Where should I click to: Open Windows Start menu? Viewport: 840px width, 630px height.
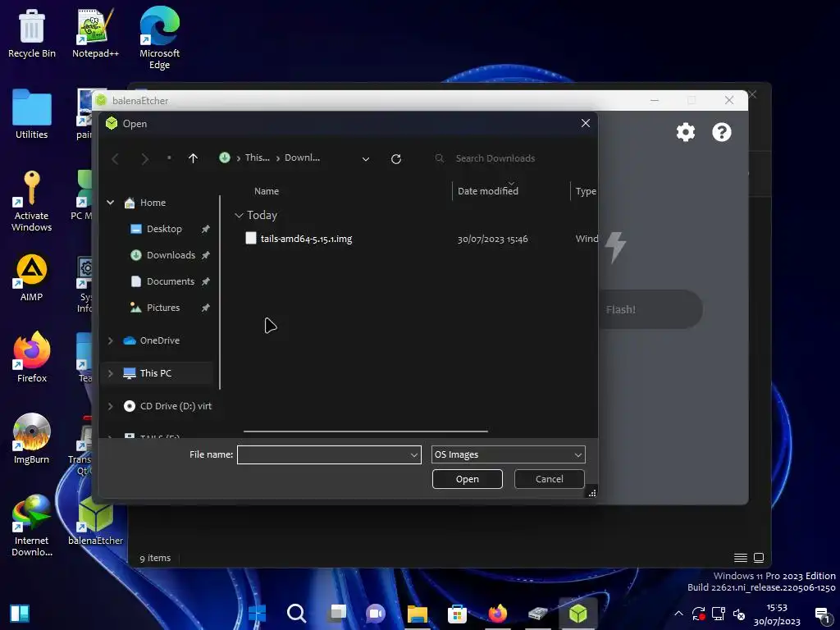[x=257, y=614]
